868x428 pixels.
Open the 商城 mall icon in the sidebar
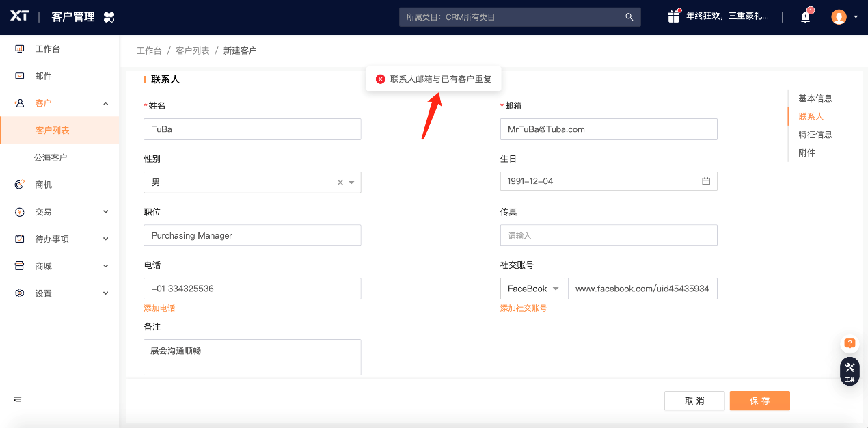pyautogui.click(x=19, y=266)
